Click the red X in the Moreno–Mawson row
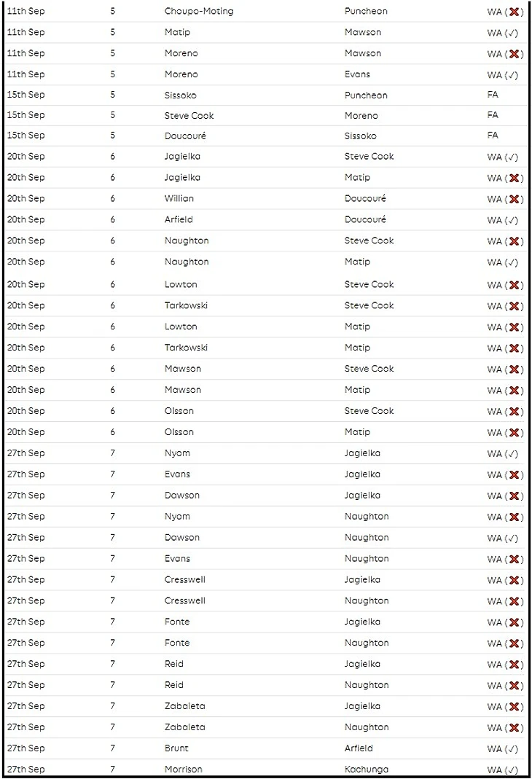 coord(515,54)
